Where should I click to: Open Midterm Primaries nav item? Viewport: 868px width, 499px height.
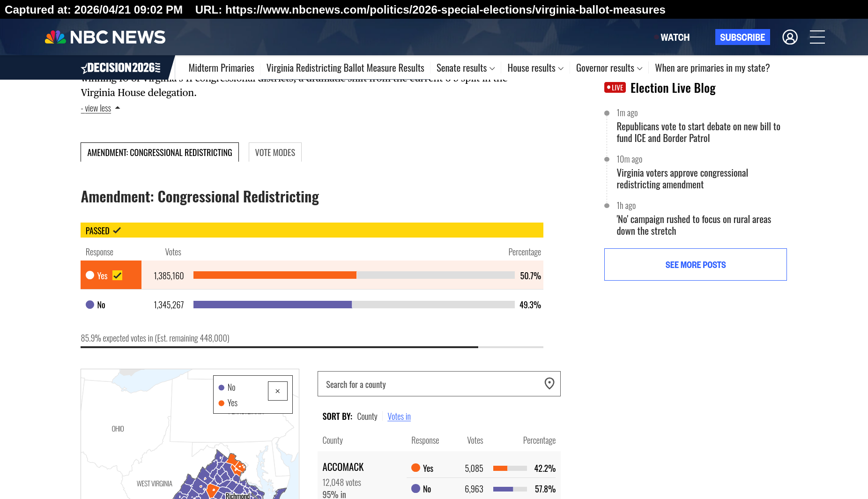[221, 68]
